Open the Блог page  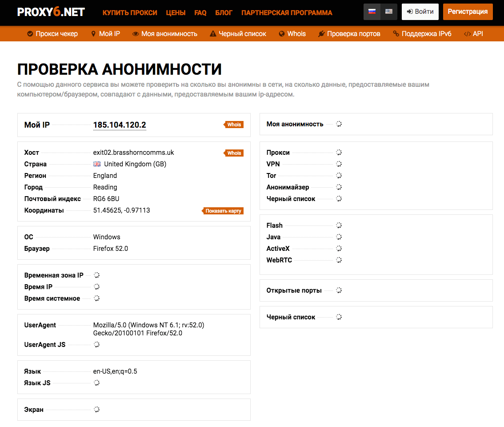point(224,13)
